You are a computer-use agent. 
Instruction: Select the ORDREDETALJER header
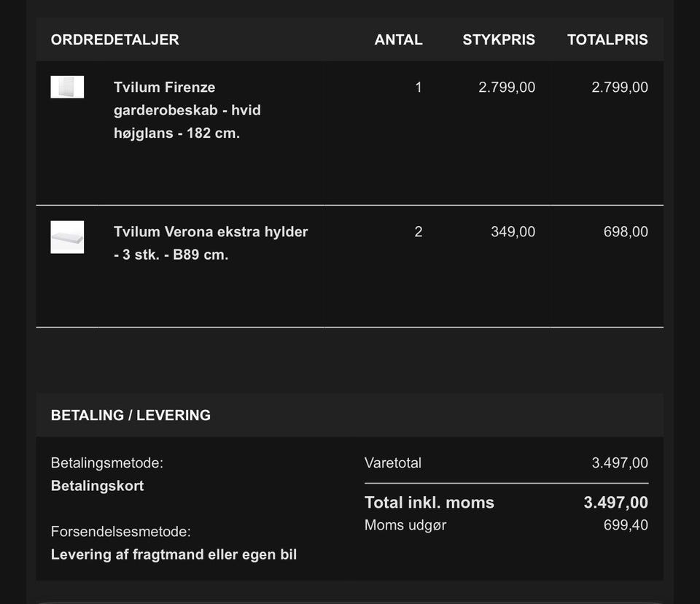(115, 39)
